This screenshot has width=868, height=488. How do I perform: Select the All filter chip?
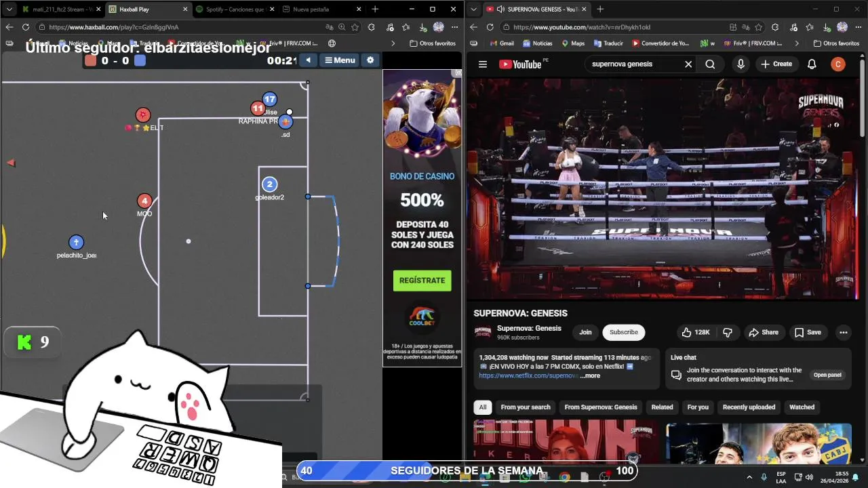point(483,407)
